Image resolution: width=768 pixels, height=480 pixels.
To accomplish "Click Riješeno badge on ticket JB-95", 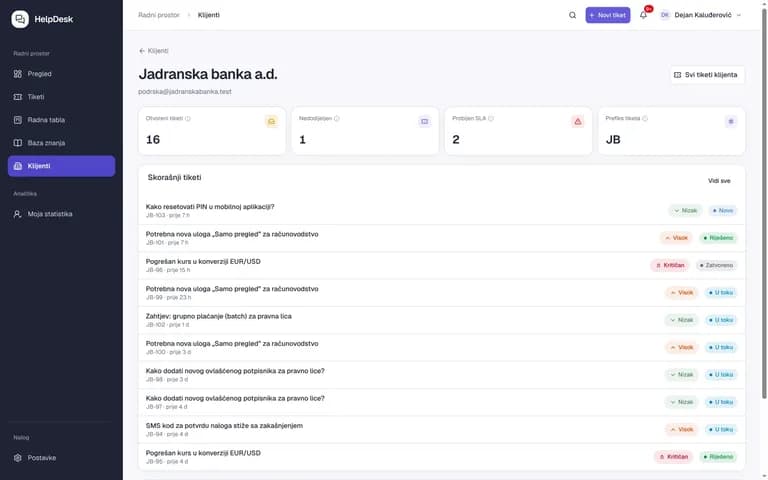I will pos(718,457).
